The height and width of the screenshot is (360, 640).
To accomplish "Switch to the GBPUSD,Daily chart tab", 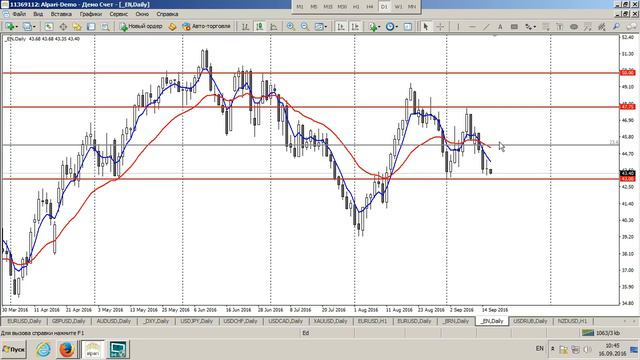I will coord(69,321).
